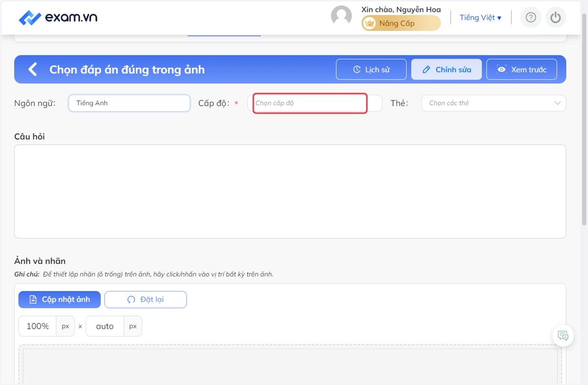Expand the Chọn các thẻ tags dropdown

493,103
